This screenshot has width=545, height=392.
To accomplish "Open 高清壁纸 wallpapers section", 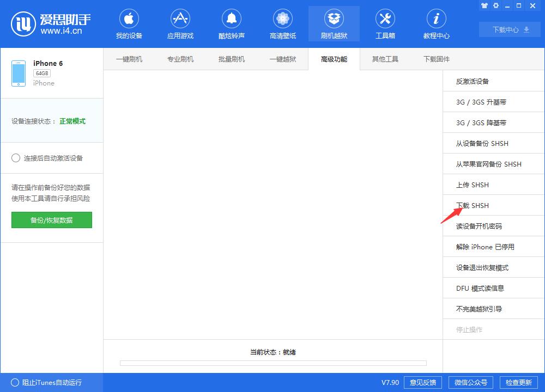I will [282, 25].
